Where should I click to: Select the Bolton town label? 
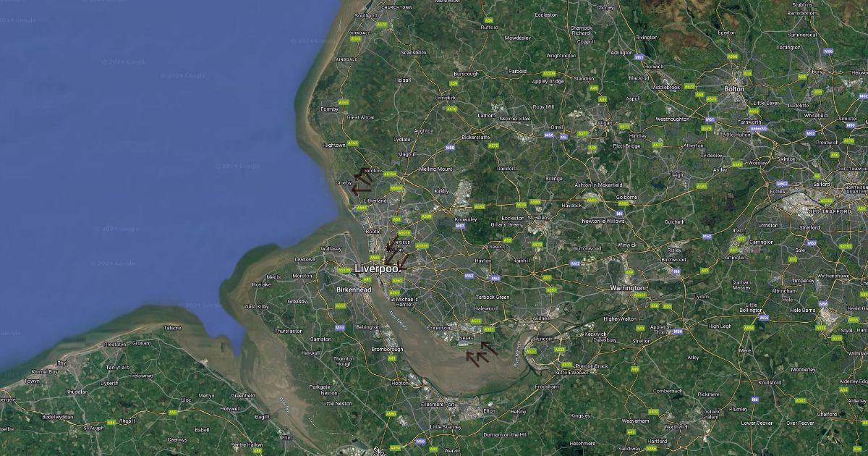tap(733, 88)
